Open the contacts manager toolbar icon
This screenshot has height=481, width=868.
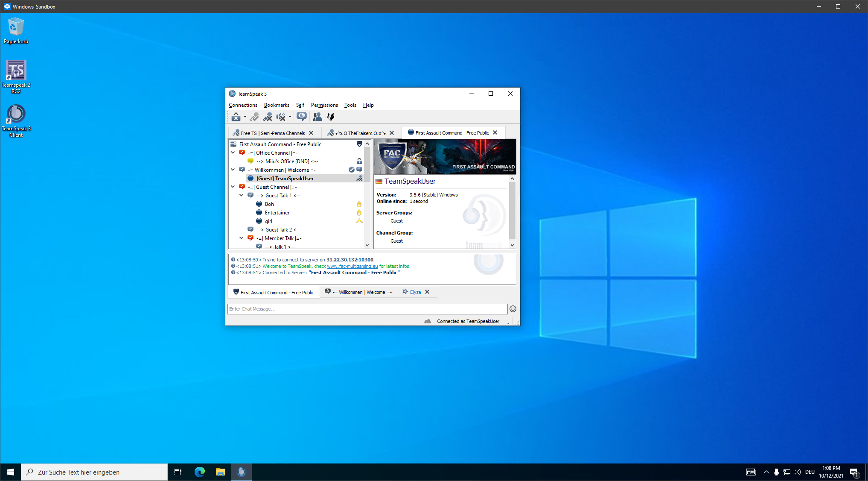[x=317, y=117]
